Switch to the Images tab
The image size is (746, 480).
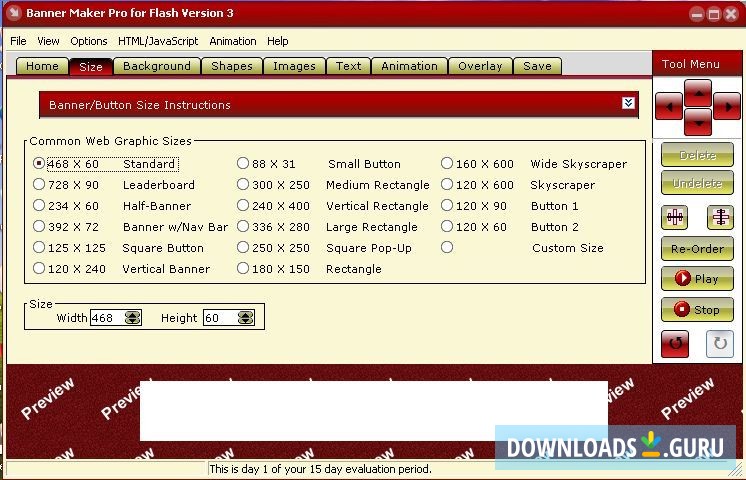(294, 66)
